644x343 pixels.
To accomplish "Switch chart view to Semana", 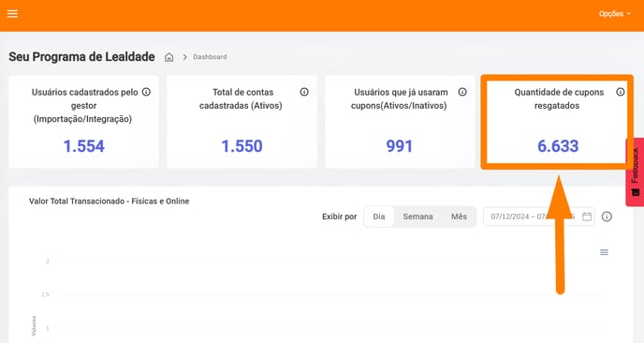I will [x=417, y=216].
